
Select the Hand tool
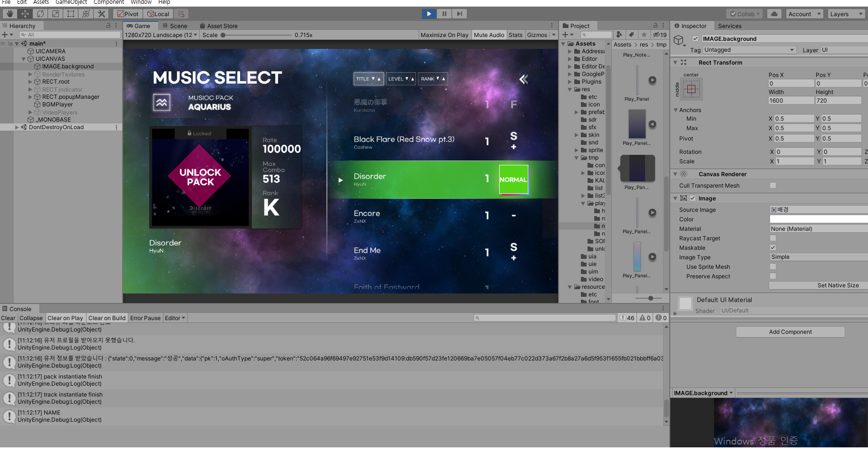tap(10, 14)
